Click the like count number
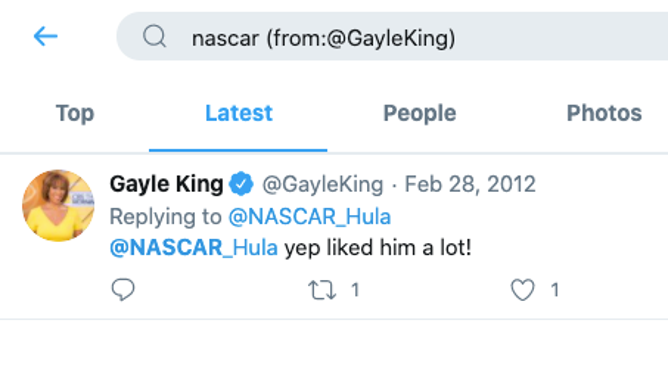The width and height of the screenshot is (668, 376). click(x=555, y=290)
